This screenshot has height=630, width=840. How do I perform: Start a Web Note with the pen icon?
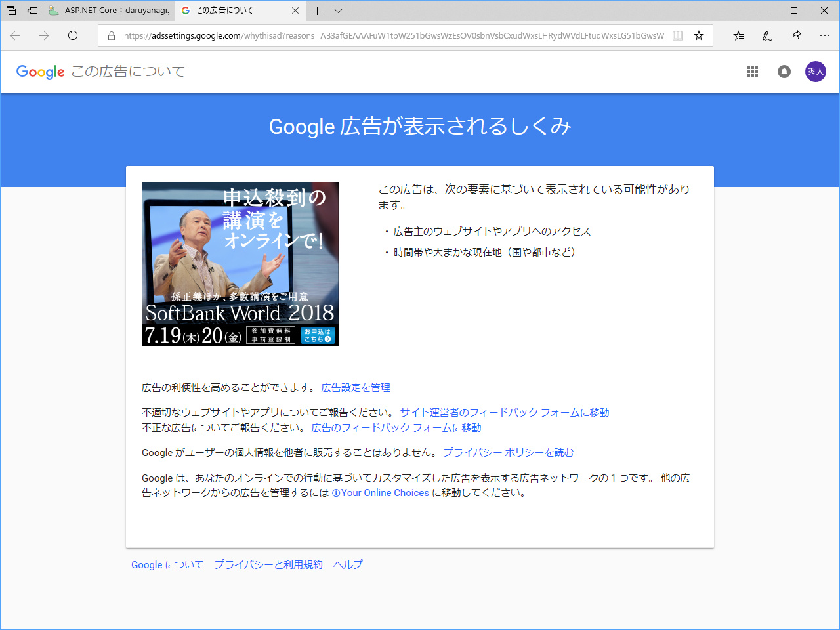pos(766,36)
